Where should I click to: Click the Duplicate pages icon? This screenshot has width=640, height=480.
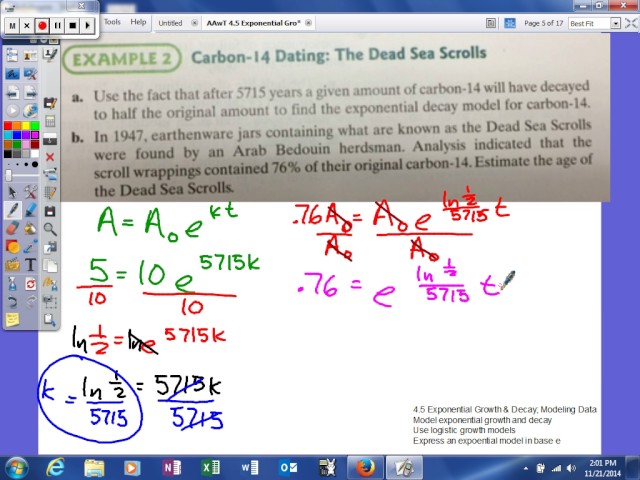pyautogui.click(x=50, y=265)
